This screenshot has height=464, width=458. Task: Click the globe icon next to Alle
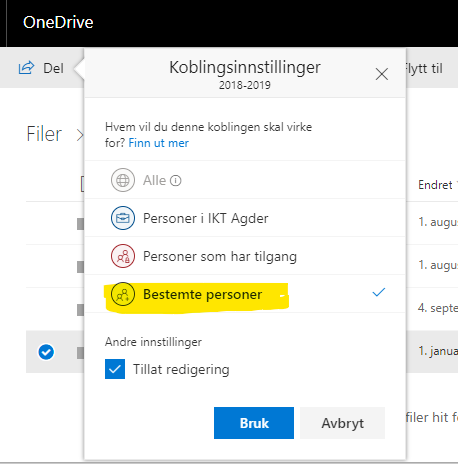coord(123,180)
